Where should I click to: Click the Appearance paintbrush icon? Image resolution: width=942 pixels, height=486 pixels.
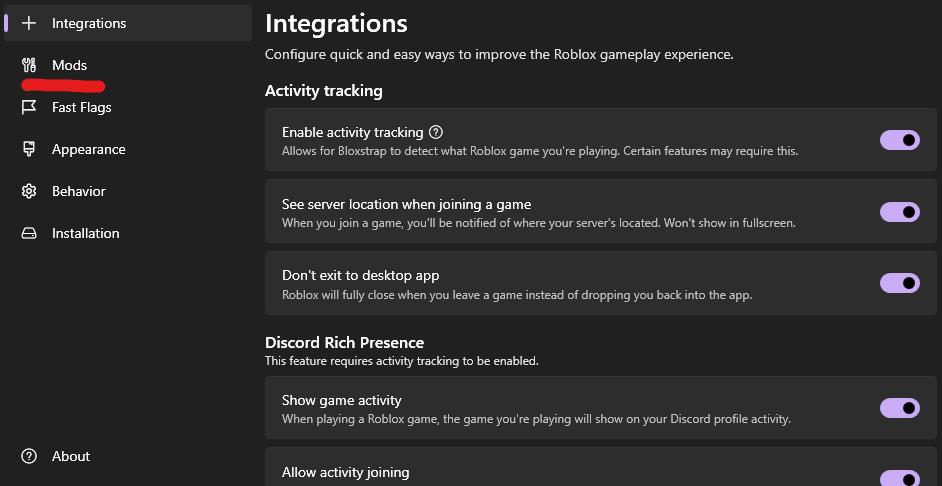point(29,149)
